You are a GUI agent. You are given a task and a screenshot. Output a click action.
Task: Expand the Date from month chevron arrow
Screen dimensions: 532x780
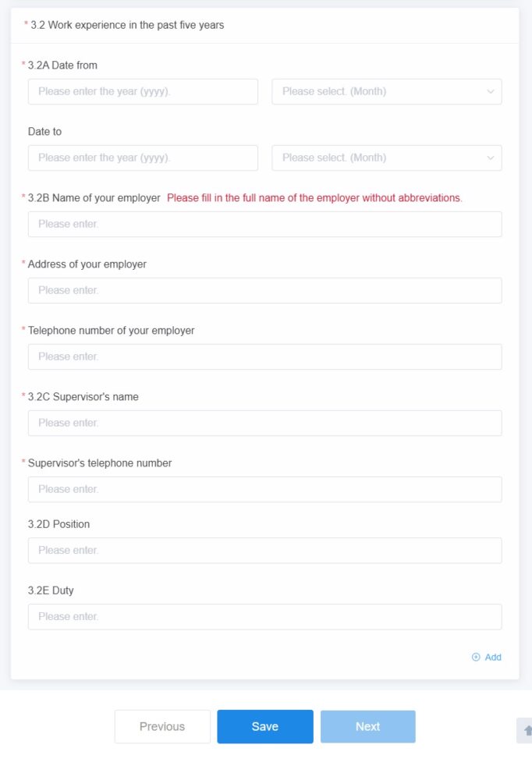click(x=490, y=91)
